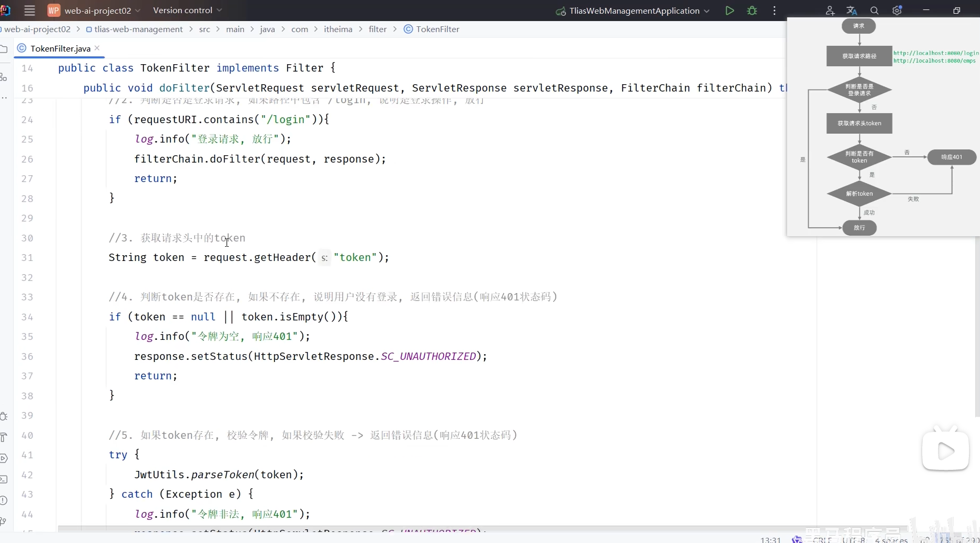Screen dimensions: 980x543
Task: Change the CRLF line separator setting
Action: coord(822,540)
